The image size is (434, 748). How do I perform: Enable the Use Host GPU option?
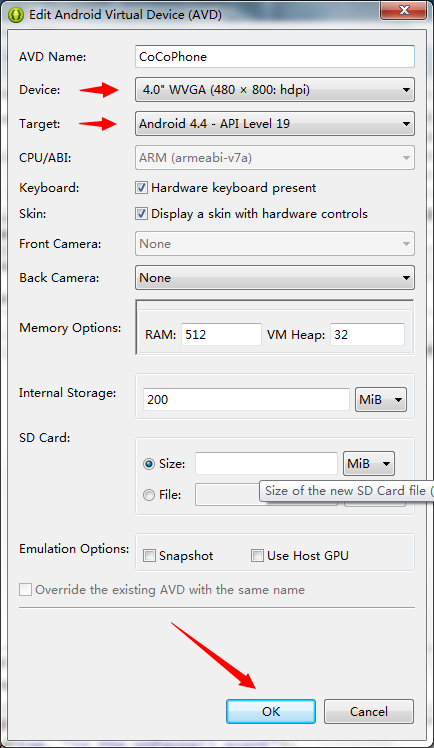[257, 556]
